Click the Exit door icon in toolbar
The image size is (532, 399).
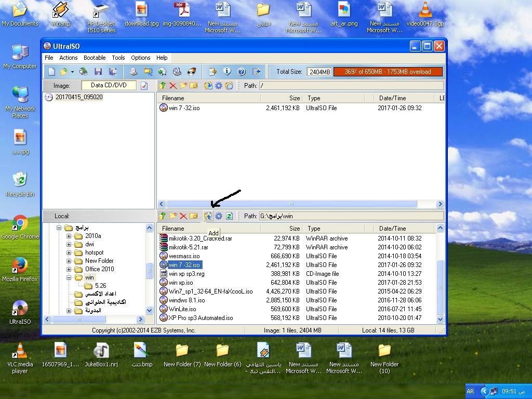point(256,72)
